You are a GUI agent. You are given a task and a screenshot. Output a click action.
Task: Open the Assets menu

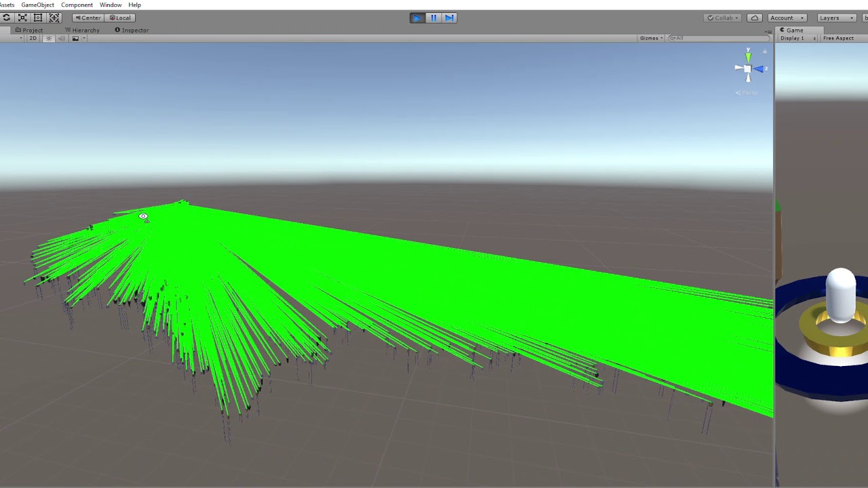pos(7,5)
